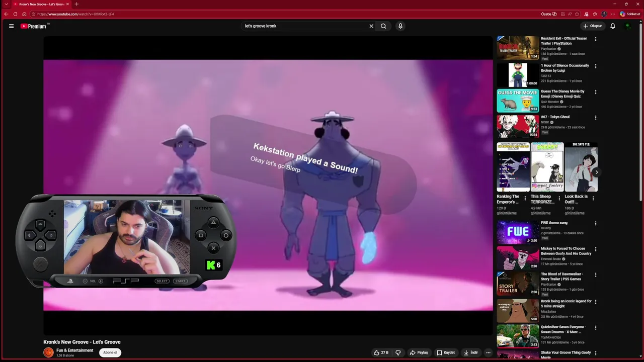
Task: Open Look Back Is Out short
Action: (x=581, y=167)
